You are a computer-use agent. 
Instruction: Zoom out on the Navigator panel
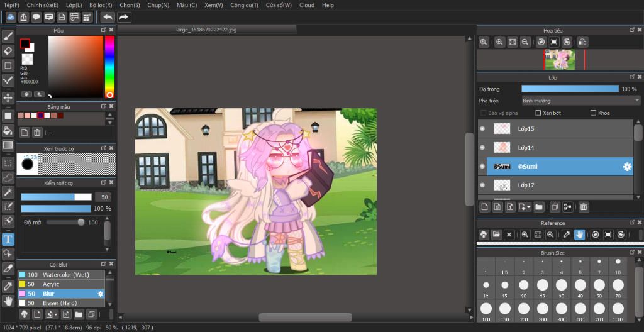tap(525, 42)
